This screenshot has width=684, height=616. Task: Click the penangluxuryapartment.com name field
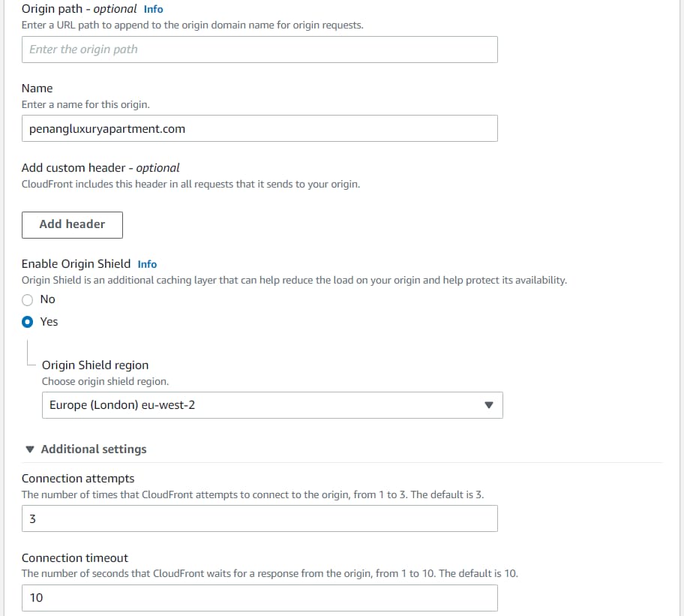[x=259, y=128]
